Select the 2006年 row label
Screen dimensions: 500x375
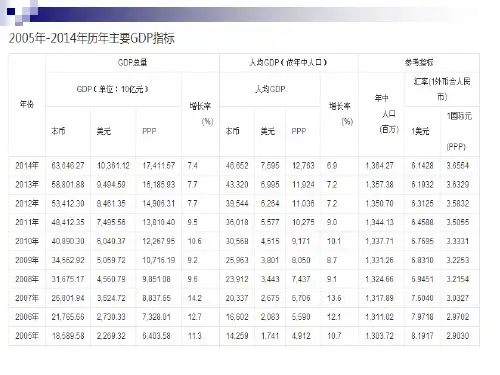pos(27,317)
